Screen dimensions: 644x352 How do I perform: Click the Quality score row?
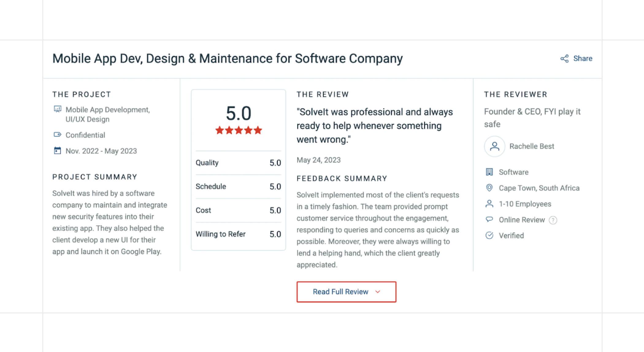pos(238,163)
